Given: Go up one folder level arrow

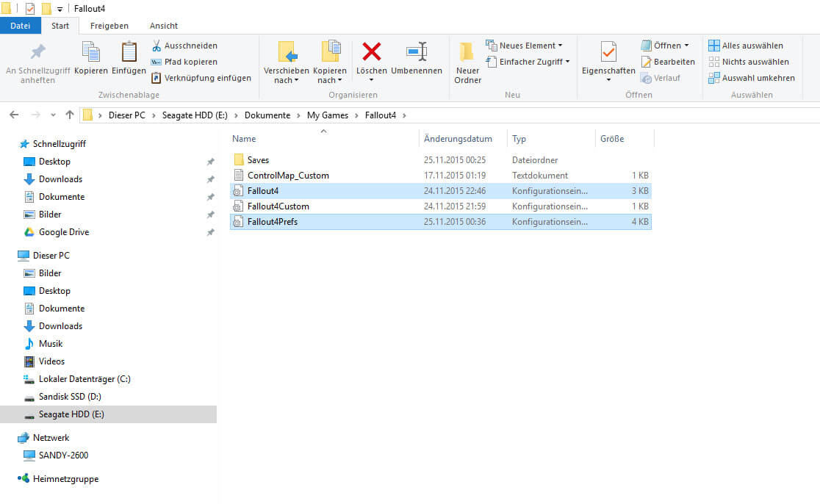Looking at the screenshot, I should pos(70,115).
